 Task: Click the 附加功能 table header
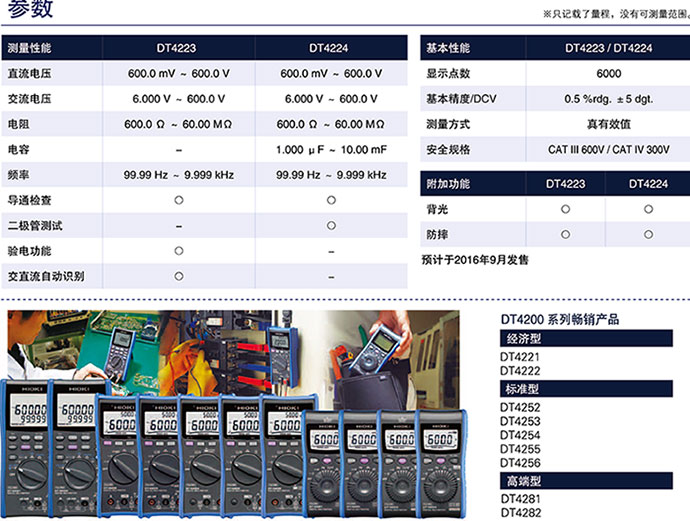click(x=448, y=183)
